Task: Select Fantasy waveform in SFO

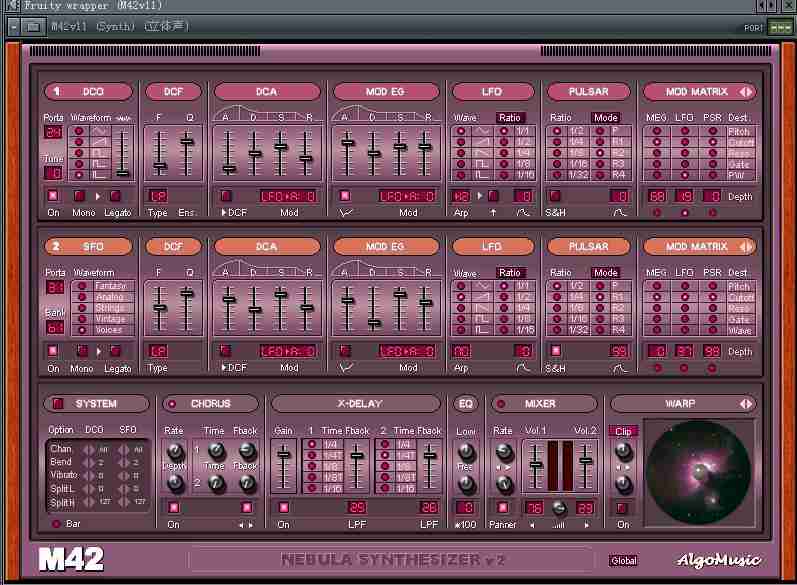Action: point(81,286)
